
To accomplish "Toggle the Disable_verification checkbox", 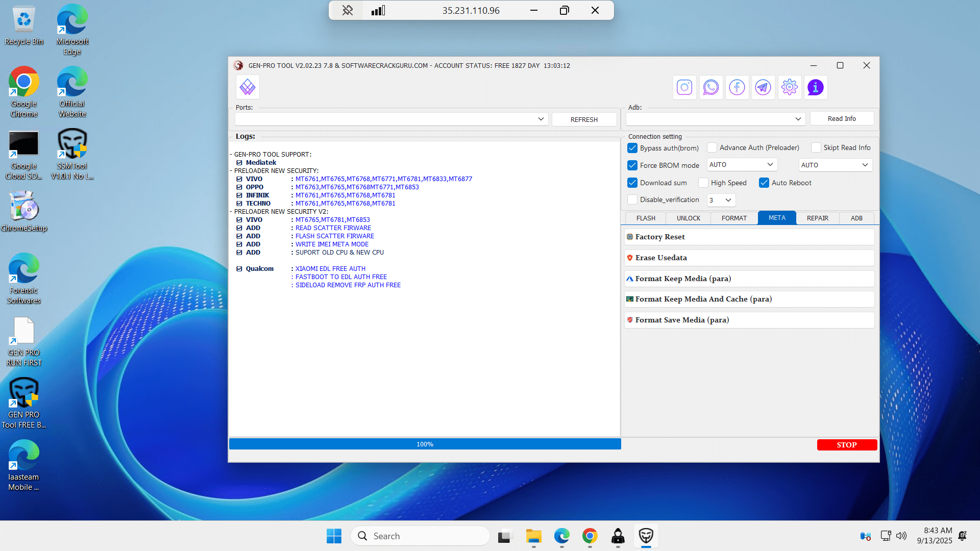I will tap(632, 199).
